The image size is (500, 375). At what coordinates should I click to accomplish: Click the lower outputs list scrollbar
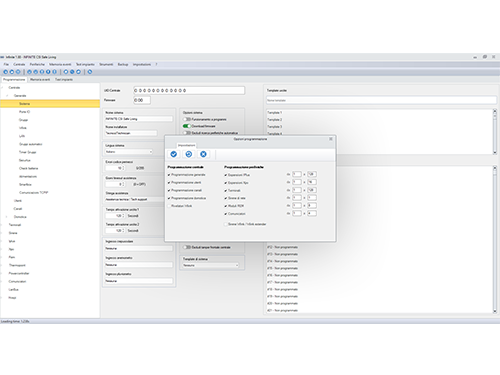(495, 240)
